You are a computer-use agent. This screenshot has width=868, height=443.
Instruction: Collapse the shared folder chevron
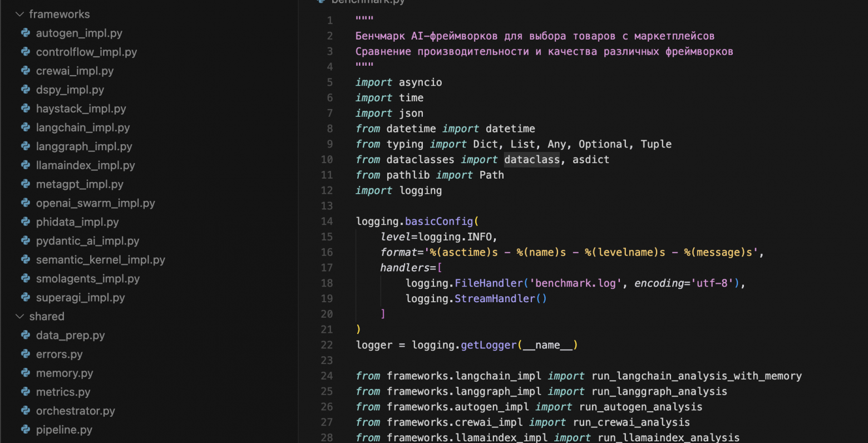20,316
